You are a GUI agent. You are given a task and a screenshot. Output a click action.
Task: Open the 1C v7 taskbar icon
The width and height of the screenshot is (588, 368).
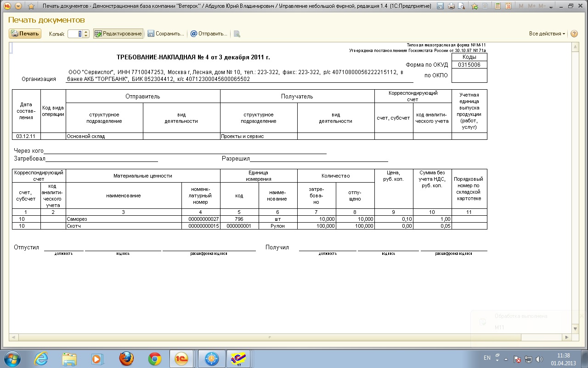(x=239, y=358)
